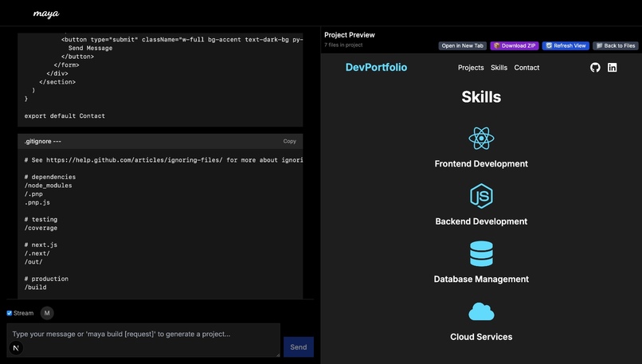Click the '<button type="submit"' code line
This screenshot has height=364, width=642.
pyautogui.click(x=182, y=40)
